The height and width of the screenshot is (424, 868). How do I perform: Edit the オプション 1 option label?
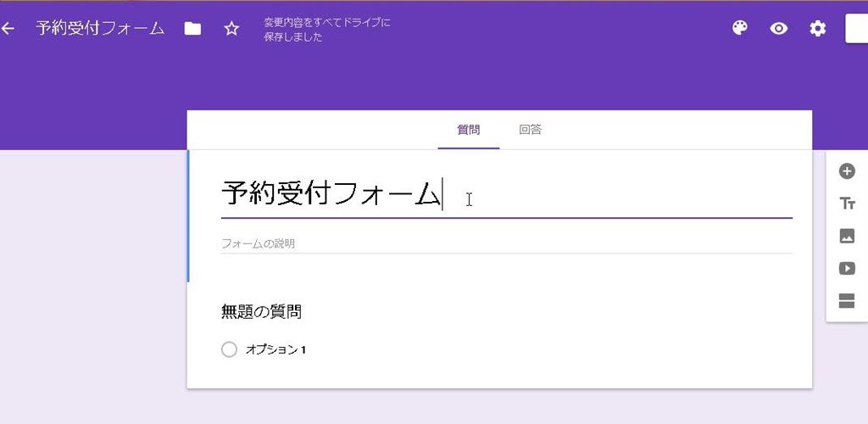pos(275,349)
